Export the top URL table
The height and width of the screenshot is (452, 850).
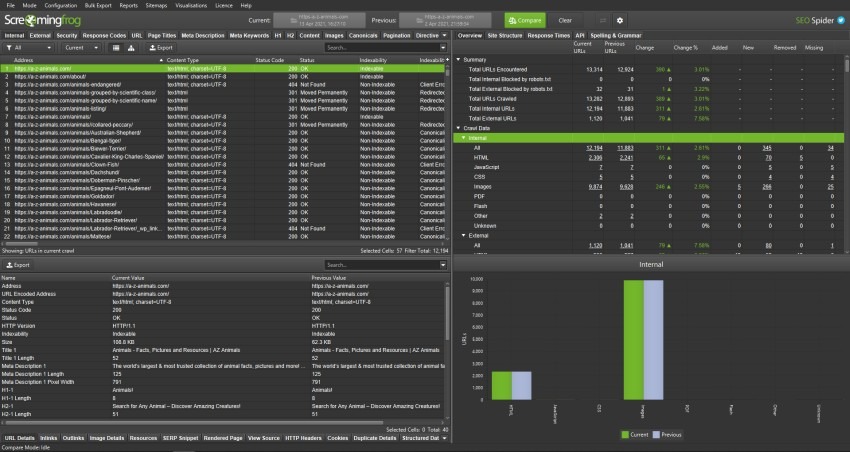(x=159, y=47)
